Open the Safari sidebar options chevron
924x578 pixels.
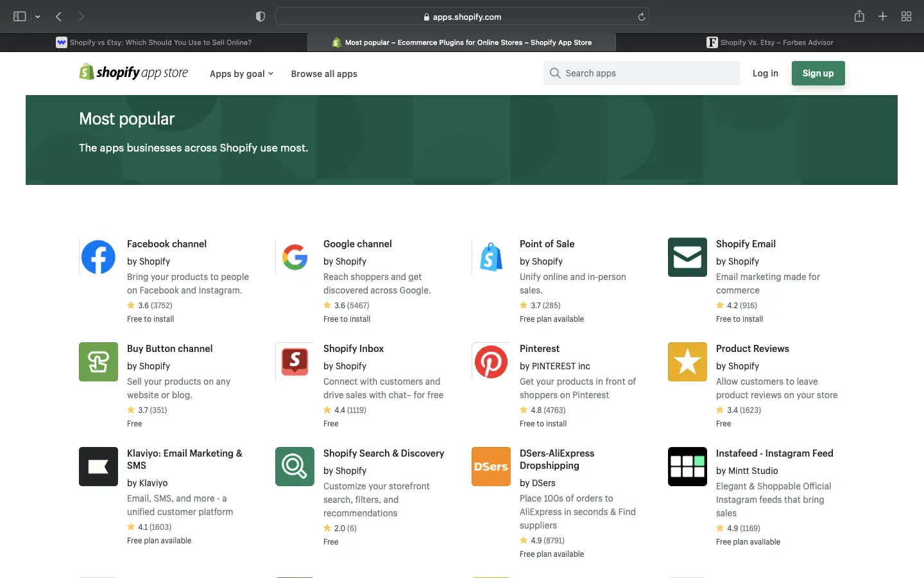coord(38,17)
